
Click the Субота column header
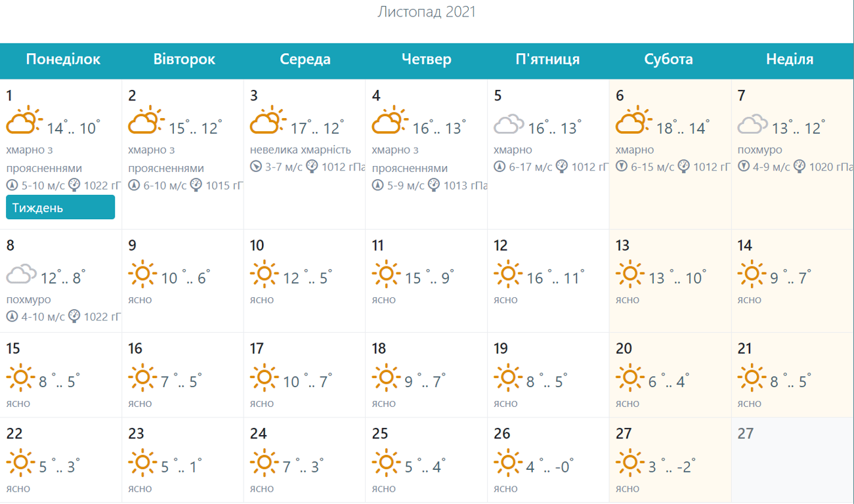668,60
